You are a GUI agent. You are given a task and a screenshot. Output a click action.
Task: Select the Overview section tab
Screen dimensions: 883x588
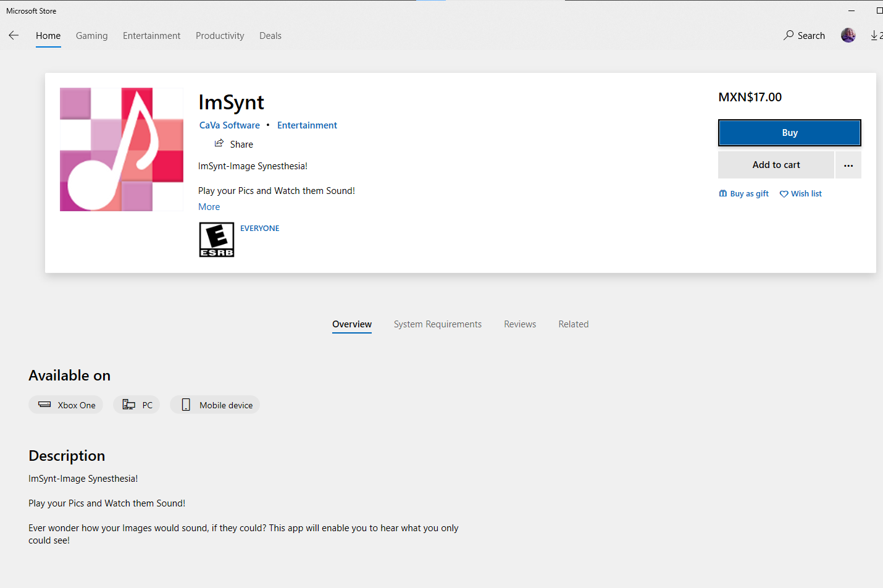point(352,324)
